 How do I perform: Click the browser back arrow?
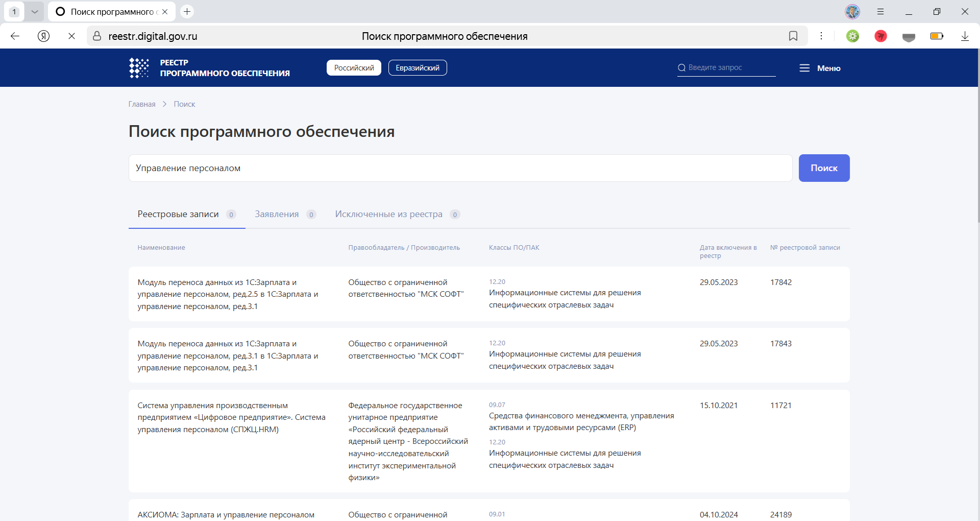click(x=15, y=36)
